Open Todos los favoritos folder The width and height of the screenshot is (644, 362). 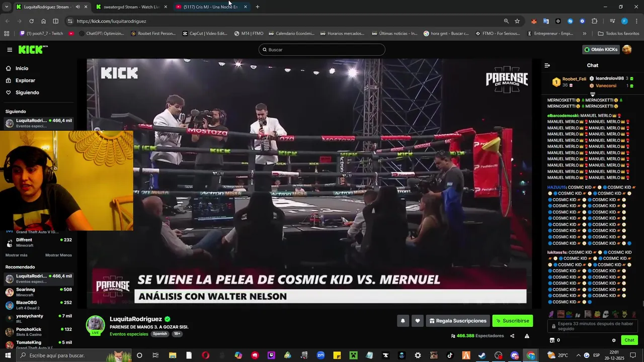[618, 34]
